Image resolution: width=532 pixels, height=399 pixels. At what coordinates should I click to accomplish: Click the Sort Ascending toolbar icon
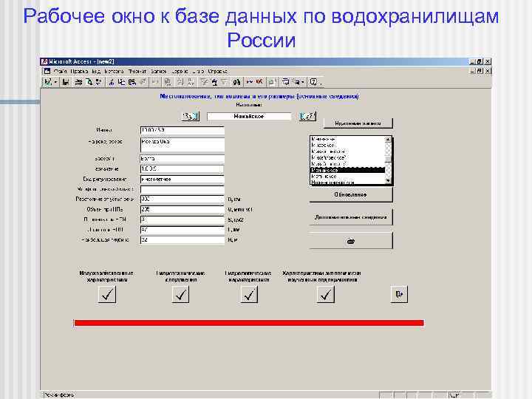tap(180, 82)
